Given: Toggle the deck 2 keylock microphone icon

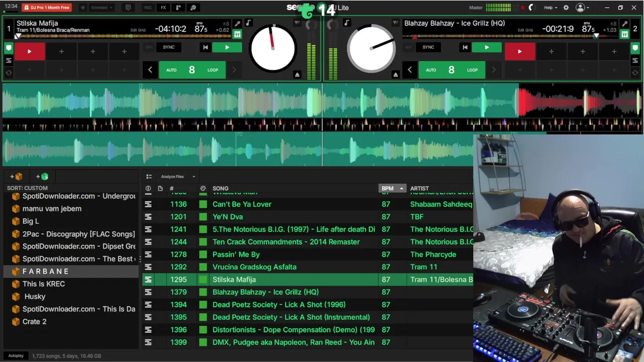Looking at the screenshot, I should pyautogui.click(x=624, y=24).
